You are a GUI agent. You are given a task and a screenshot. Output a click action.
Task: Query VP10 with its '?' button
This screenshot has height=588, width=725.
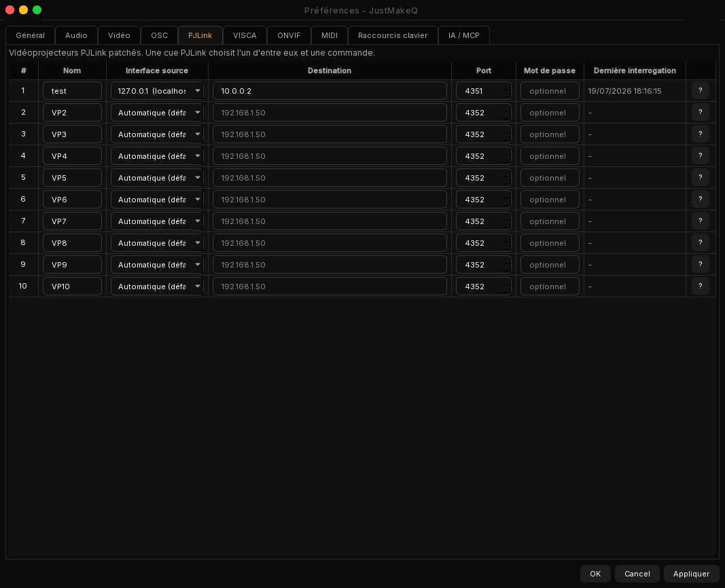[700, 286]
